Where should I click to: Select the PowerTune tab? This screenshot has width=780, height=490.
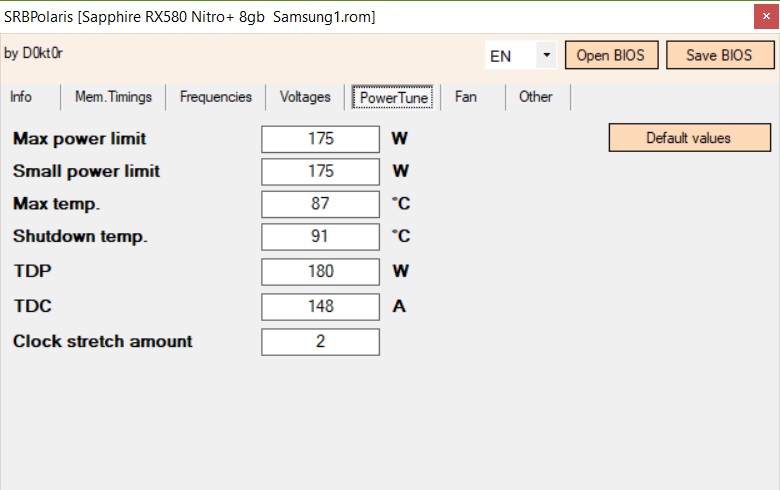[x=393, y=97]
